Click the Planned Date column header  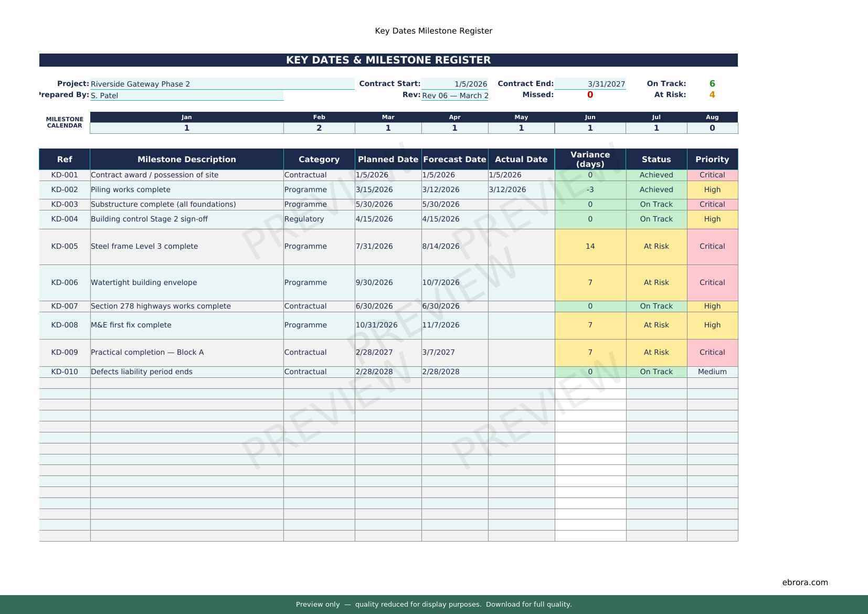(388, 160)
